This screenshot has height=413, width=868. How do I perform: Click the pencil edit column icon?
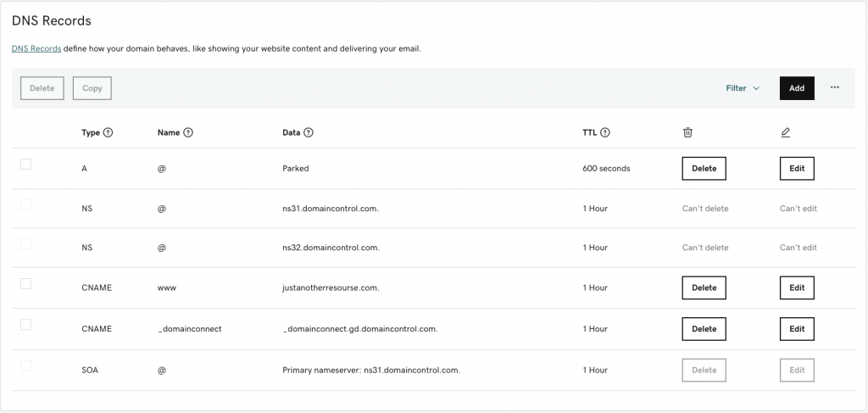[x=785, y=133]
